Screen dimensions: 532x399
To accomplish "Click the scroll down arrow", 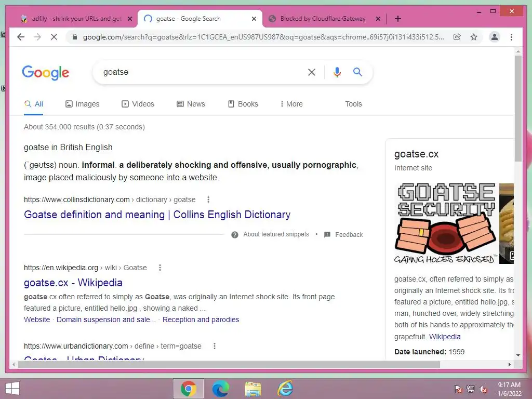I will (x=518, y=355).
